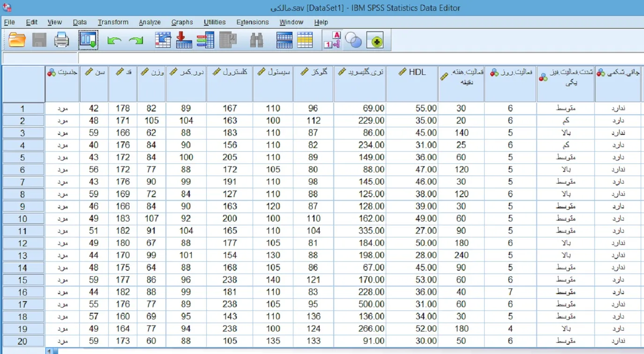The image size is (644, 354).
Task: Click the Redo arrow icon
Action: (x=136, y=41)
